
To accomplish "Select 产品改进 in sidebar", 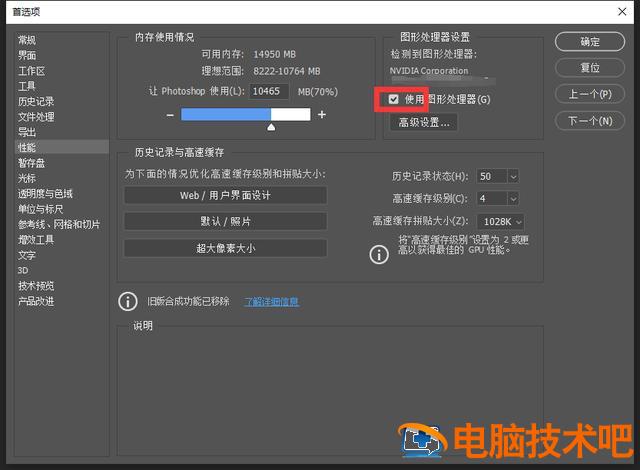I will point(36,302).
